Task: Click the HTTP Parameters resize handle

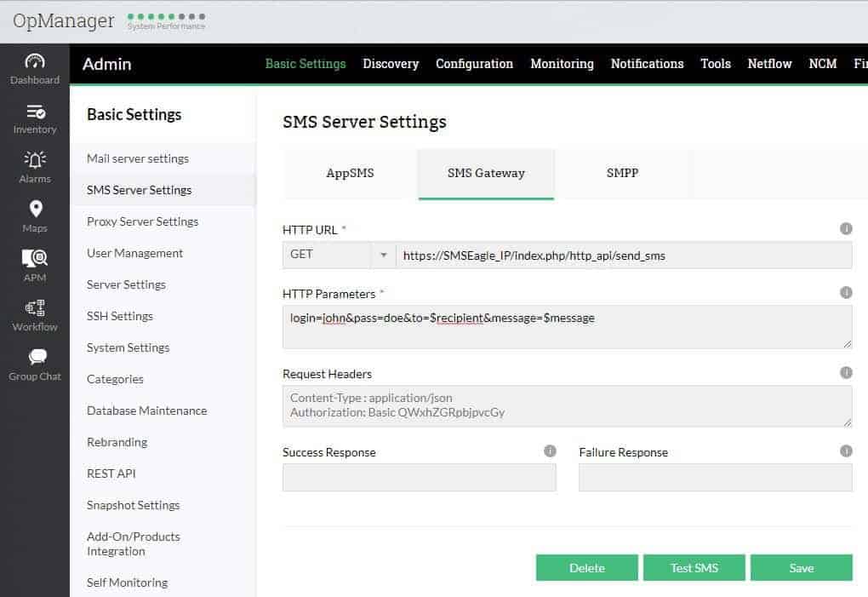Action: point(848,344)
